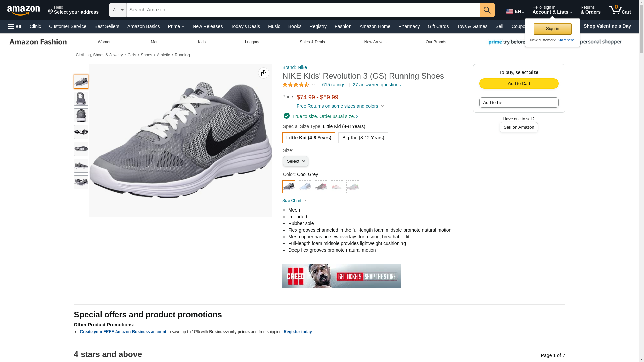Screen dimensions: 644x362
Task: Click the Search Amazon input field
Action: (x=303, y=10)
